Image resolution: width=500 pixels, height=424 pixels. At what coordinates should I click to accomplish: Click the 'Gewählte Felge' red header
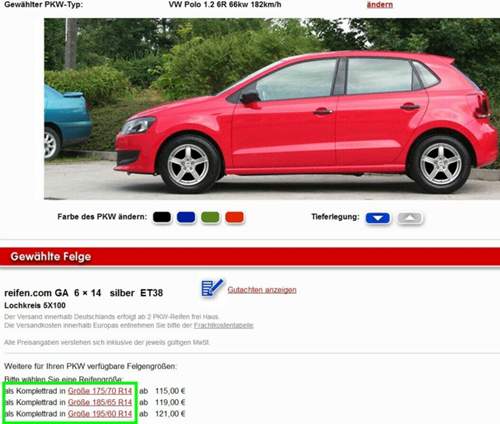coord(250,256)
